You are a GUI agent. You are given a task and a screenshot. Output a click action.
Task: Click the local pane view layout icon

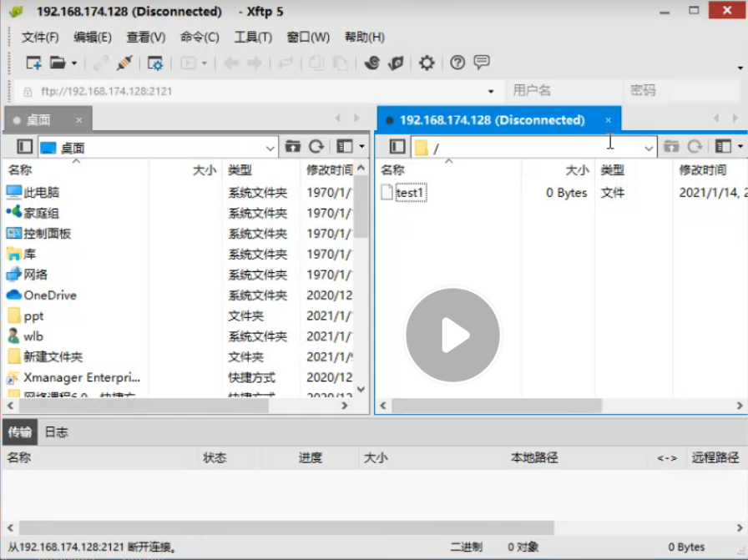coord(345,146)
